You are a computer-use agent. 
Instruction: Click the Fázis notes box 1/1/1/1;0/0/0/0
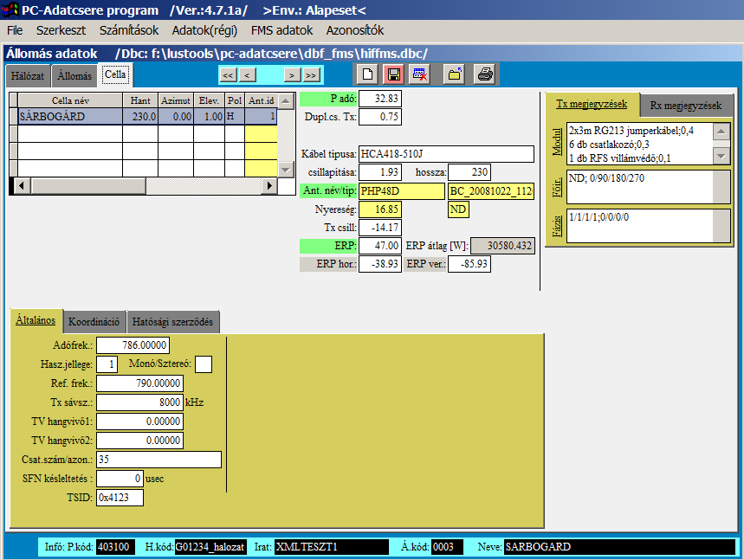[648, 226]
